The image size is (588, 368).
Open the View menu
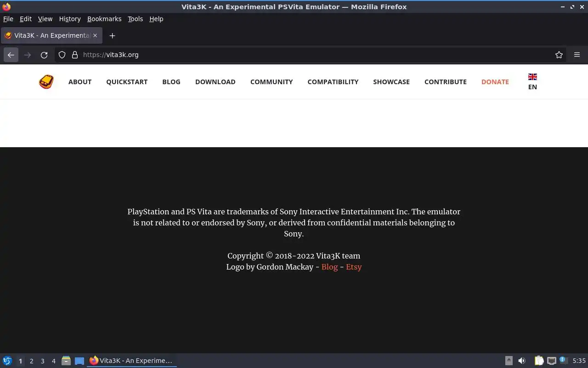tap(45, 19)
